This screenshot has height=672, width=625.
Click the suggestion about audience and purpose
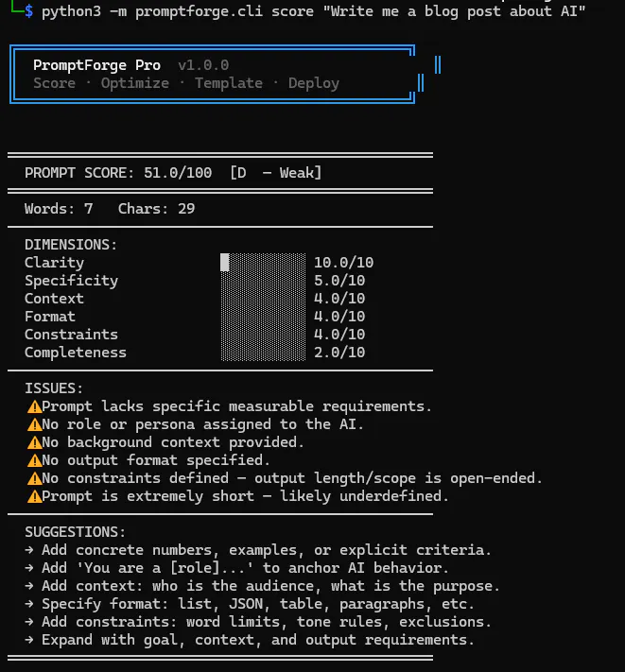[x=271, y=586]
